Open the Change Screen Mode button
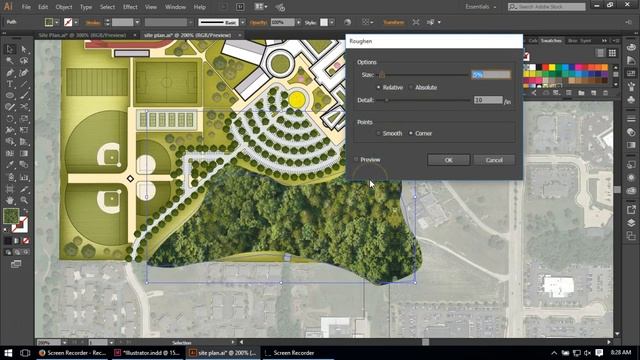 coord(16,264)
